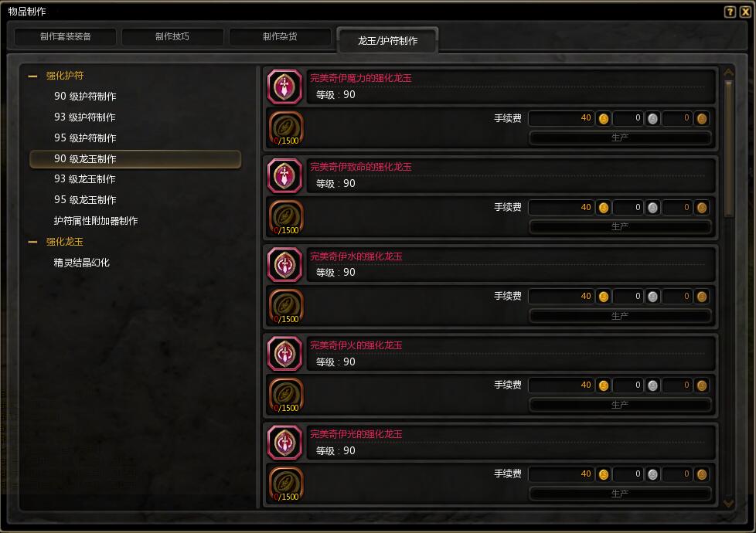
Task: Click the 完美奇伊火的强化龙玉 item icon
Action: click(x=284, y=354)
